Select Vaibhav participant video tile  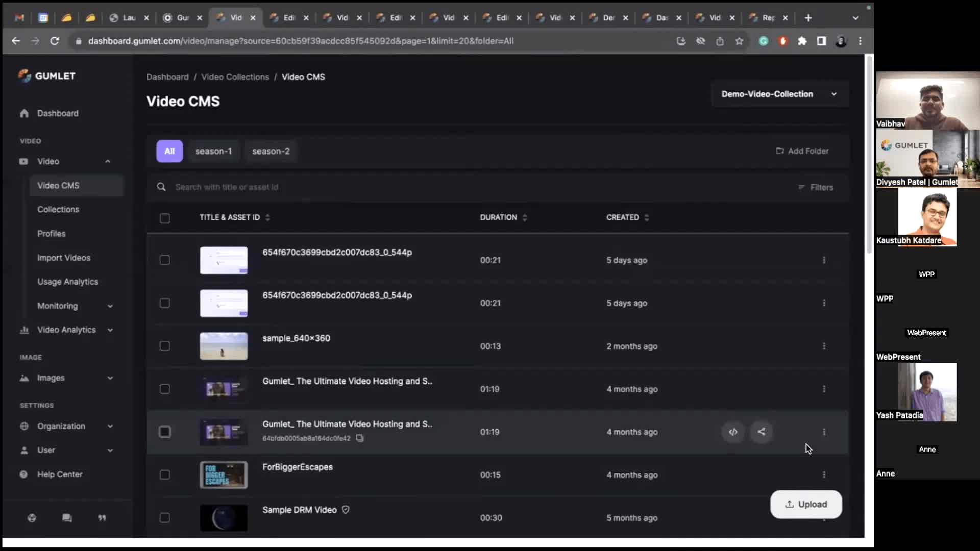(927, 100)
